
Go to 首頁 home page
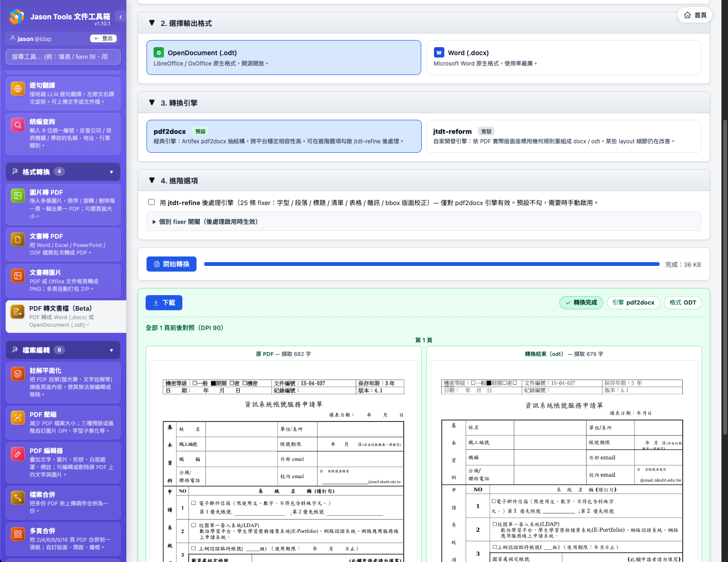695,15
